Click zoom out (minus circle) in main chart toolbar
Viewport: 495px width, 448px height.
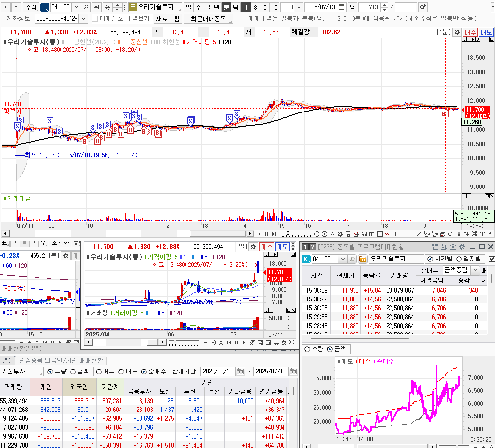tap(317, 234)
